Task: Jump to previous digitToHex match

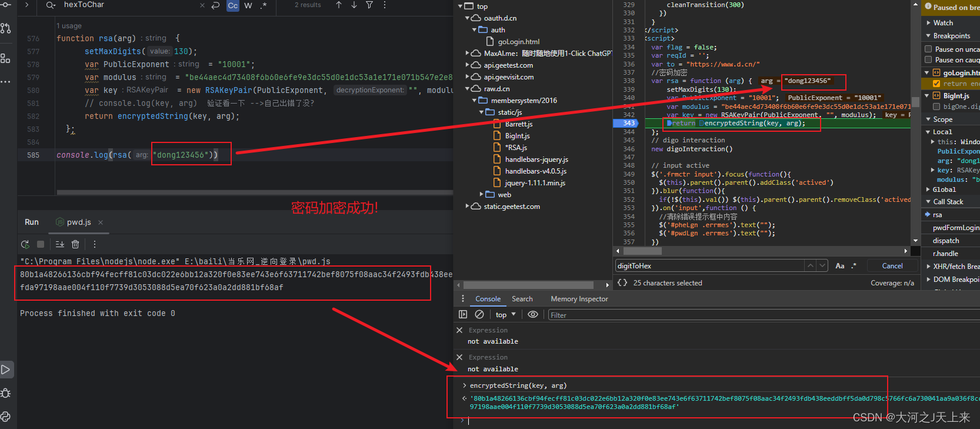Action: [x=811, y=266]
